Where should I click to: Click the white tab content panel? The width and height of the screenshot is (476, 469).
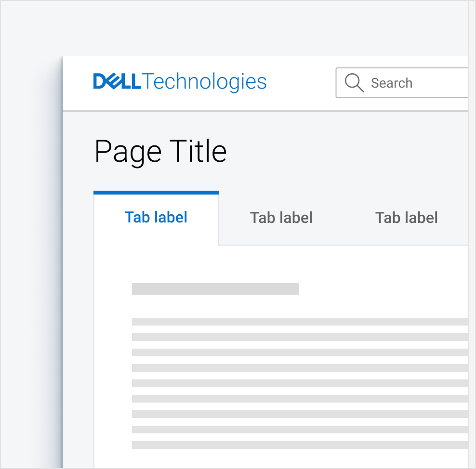coord(337,270)
